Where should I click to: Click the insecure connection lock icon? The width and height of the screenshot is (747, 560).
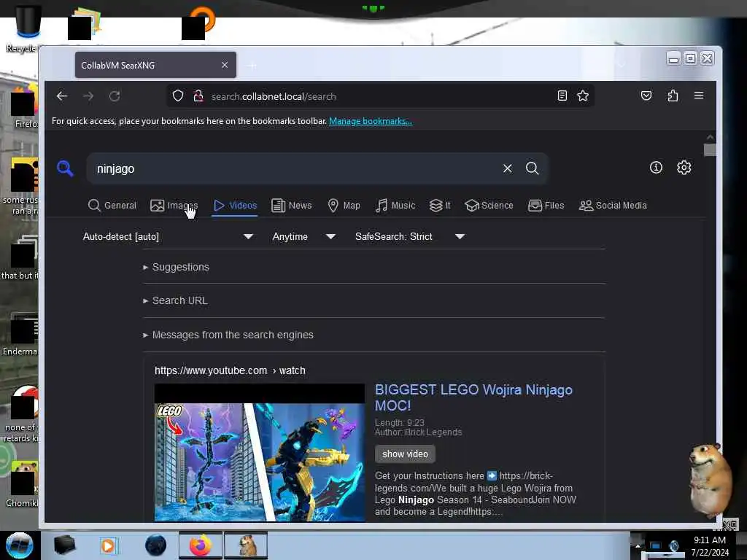[x=198, y=96]
